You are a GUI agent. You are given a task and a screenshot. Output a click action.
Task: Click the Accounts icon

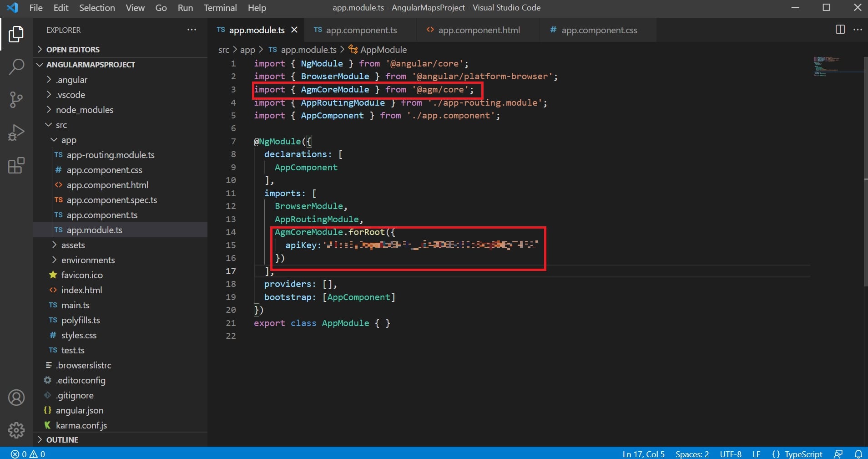(x=16, y=398)
